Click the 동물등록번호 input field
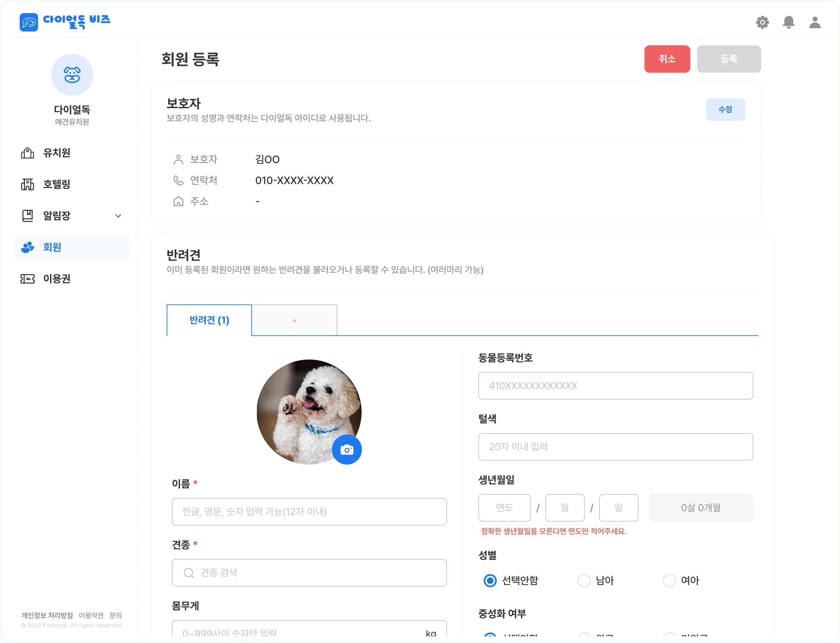 tap(615, 385)
